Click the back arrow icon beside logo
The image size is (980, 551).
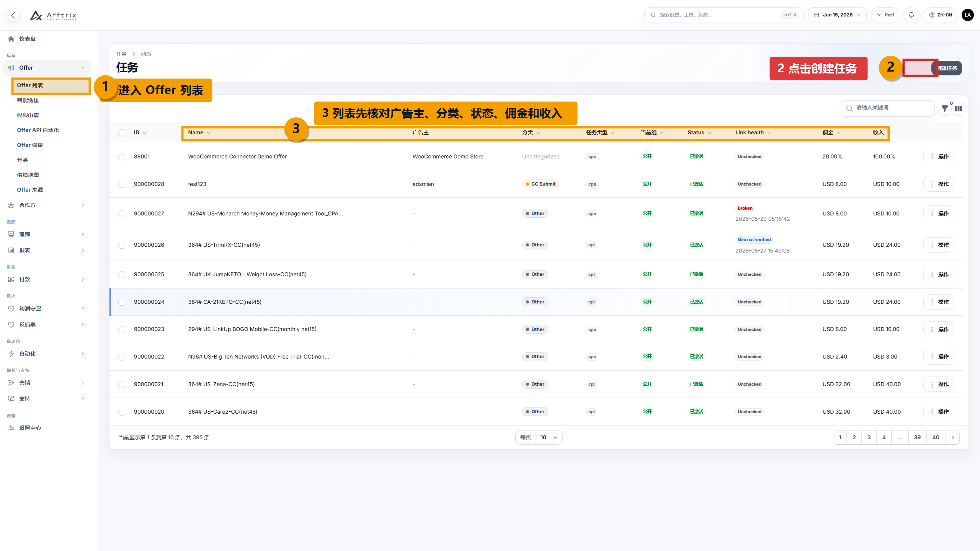(13, 15)
